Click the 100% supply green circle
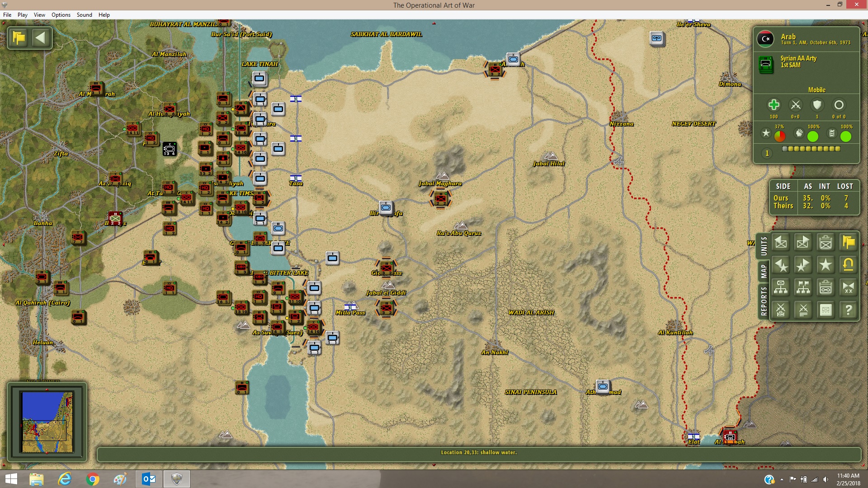The image size is (868, 488). coord(846,136)
